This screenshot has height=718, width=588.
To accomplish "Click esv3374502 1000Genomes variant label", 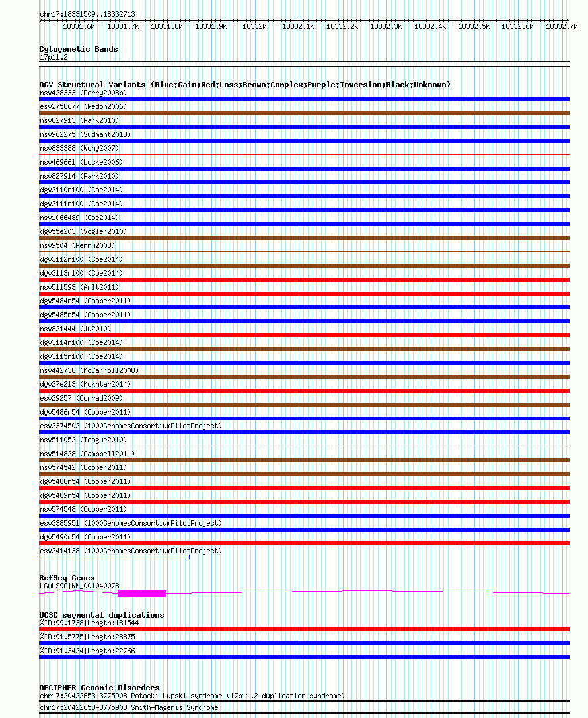I will pyautogui.click(x=131, y=426).
